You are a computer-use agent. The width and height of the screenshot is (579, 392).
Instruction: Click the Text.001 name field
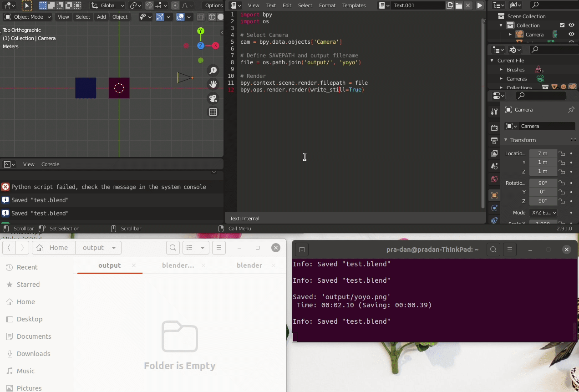coord(418,5)
